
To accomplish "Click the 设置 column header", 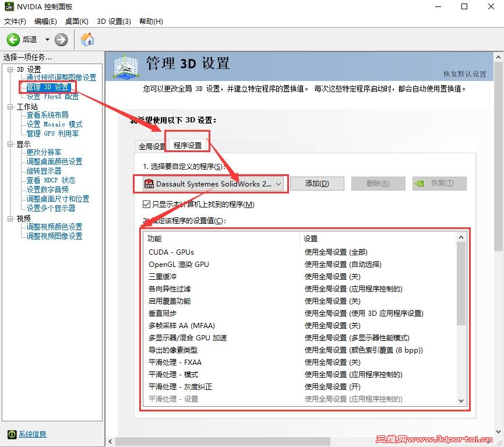I will click(378, 238).
